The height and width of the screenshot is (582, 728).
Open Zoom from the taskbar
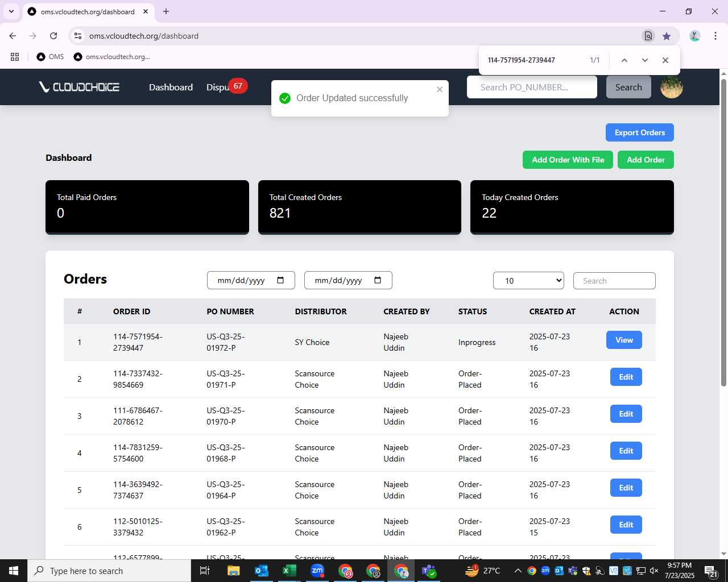tap(317, 571)
